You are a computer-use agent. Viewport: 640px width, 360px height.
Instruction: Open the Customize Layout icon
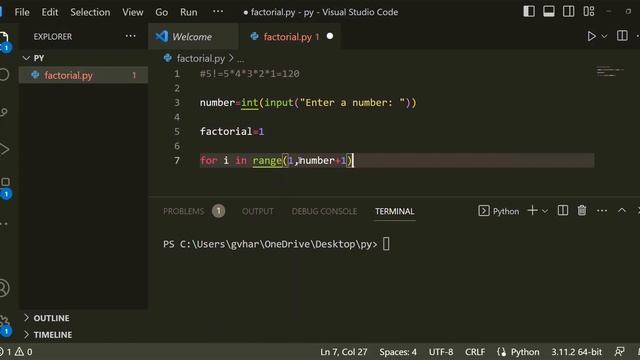pos(589,11)
